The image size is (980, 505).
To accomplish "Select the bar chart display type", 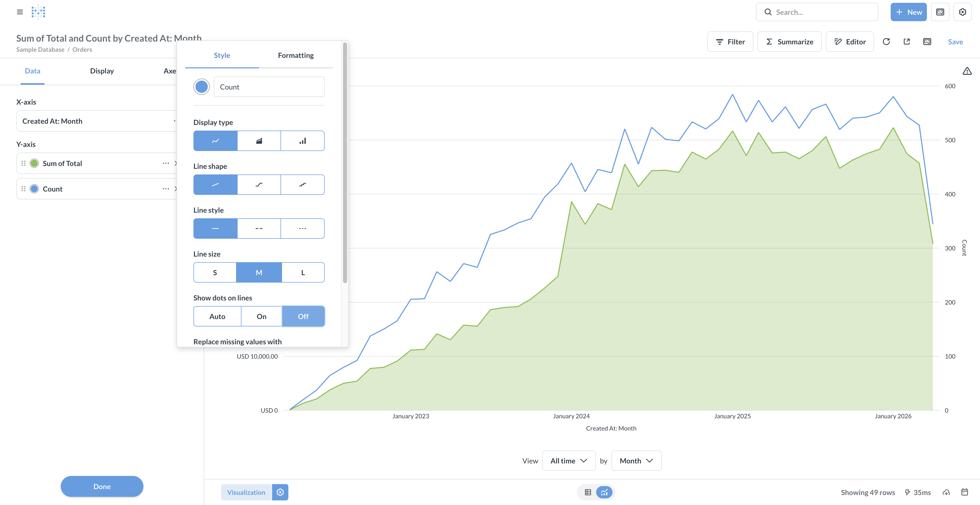I will pyautogui.click(x=302, y=140).
